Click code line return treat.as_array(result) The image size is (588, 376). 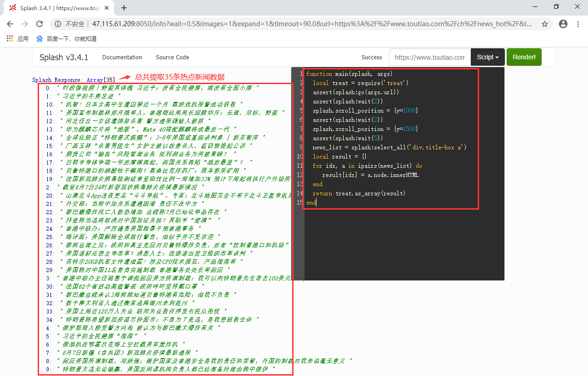pos(359,193)
